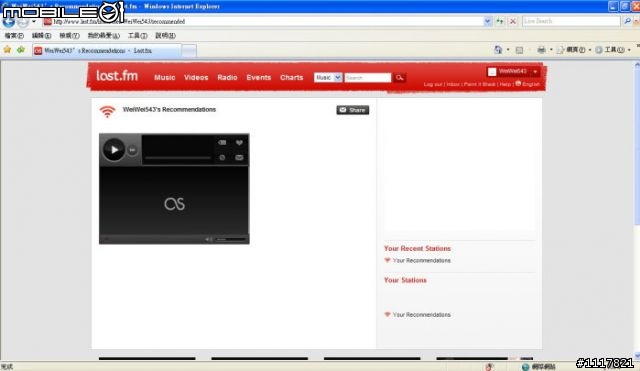Click the track progress bar in the player

tap(178, 158)
